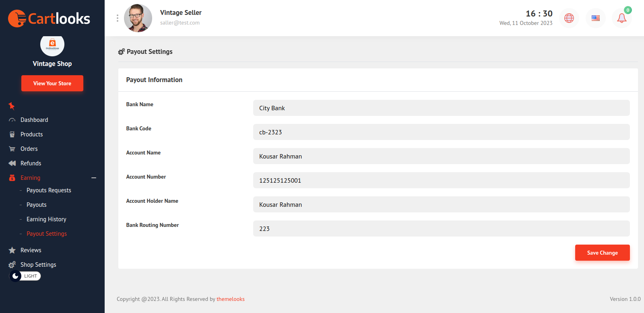Click into the Bank Name field
644x313 pixels.
(x=441, y=108)
